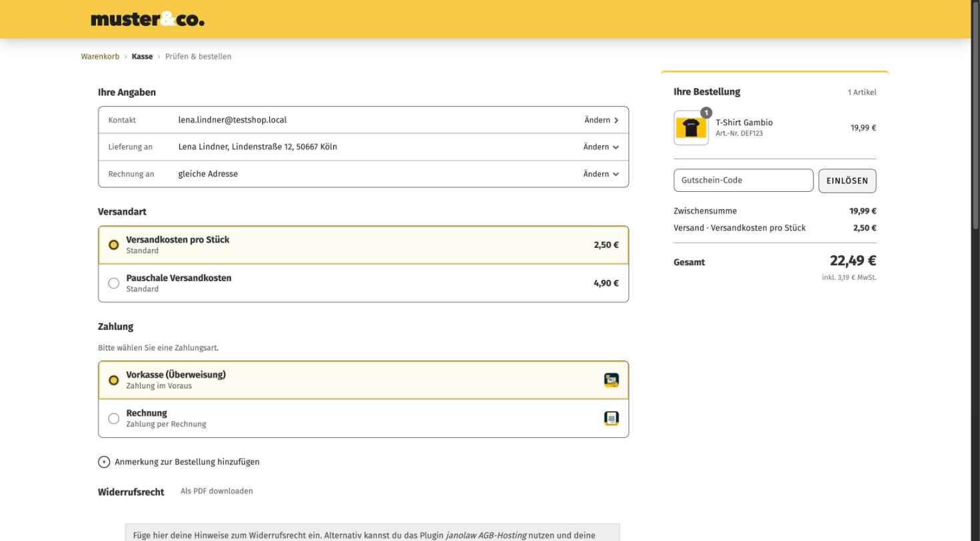The image size is (980, 541).
Task: Click the delivery address Lena Lindner text
Action: [x=257, y=147]
